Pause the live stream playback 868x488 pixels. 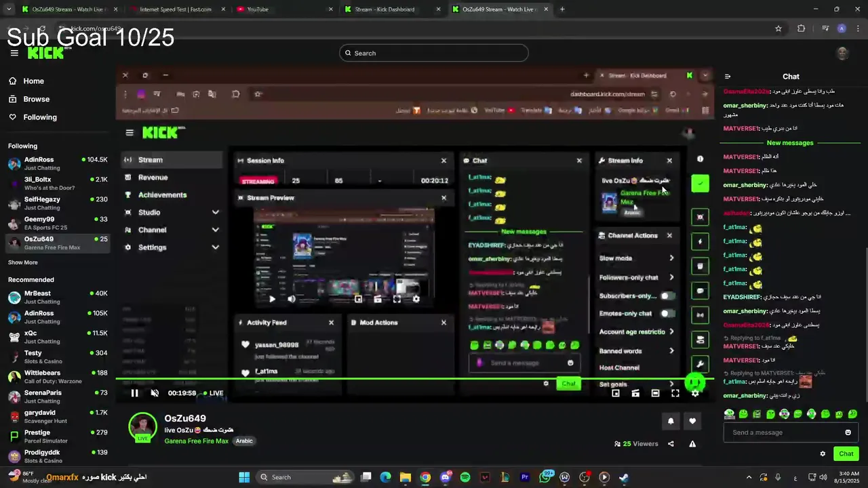point(134,393)
